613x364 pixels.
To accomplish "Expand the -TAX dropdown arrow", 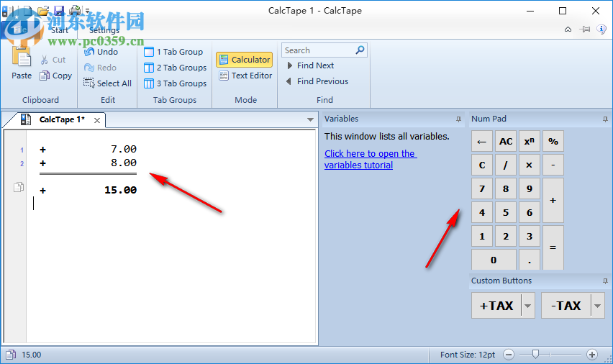I will point(597,305).
